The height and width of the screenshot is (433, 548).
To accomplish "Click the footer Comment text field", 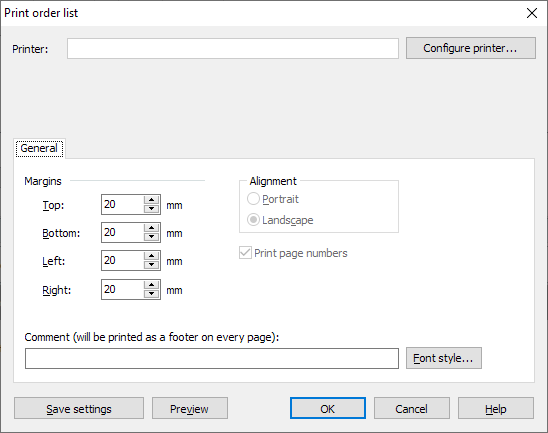I will click(212, 358).
